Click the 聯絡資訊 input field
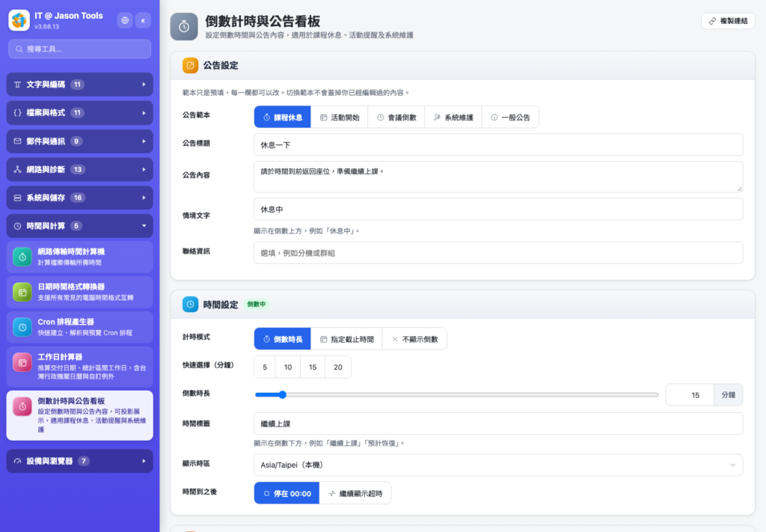This screenshot has height=532, width=766. (498, 253)
